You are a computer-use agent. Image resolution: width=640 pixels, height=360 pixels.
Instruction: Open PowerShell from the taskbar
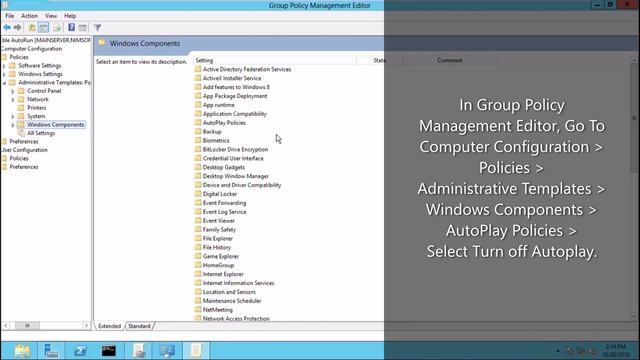(80, 351)
